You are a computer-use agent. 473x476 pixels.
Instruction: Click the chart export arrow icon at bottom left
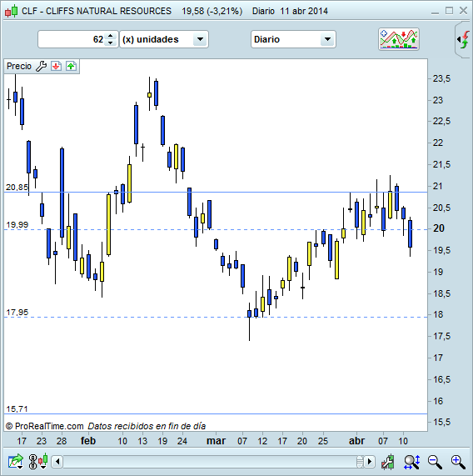point(16,462)
